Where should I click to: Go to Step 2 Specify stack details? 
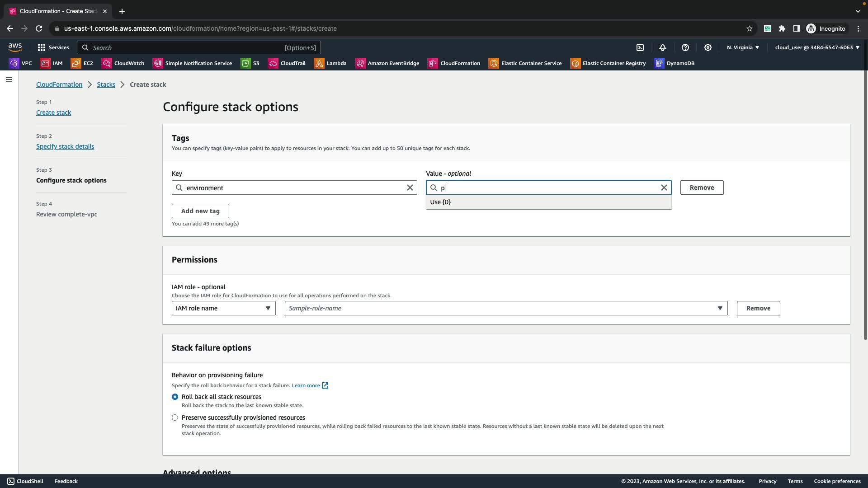pyautogui.click(x=65, y=146)
